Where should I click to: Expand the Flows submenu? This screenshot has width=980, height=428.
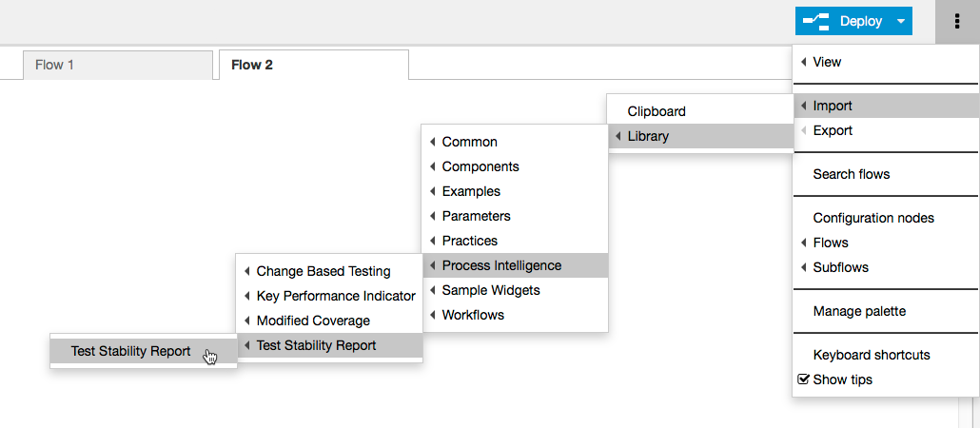click(x=886, y=243)
